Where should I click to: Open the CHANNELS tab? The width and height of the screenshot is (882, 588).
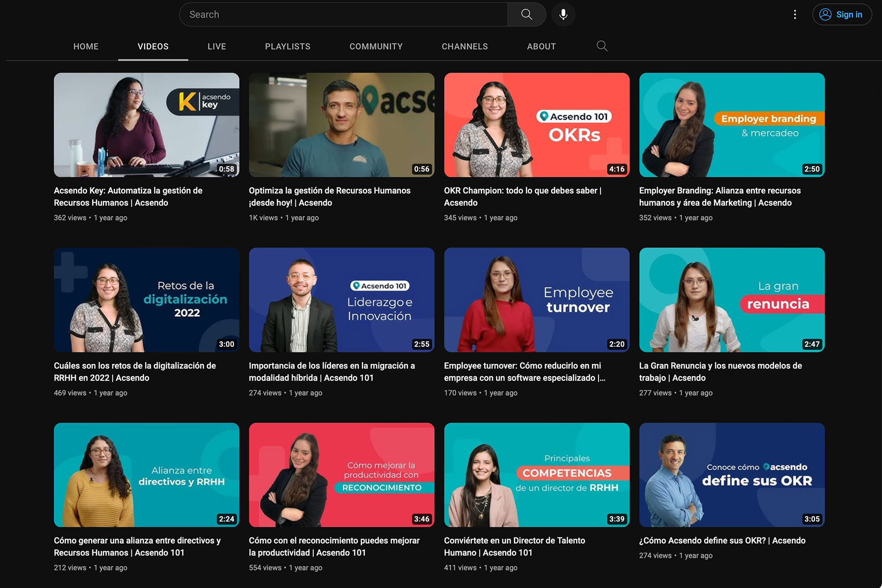click(x=464, y=46)
